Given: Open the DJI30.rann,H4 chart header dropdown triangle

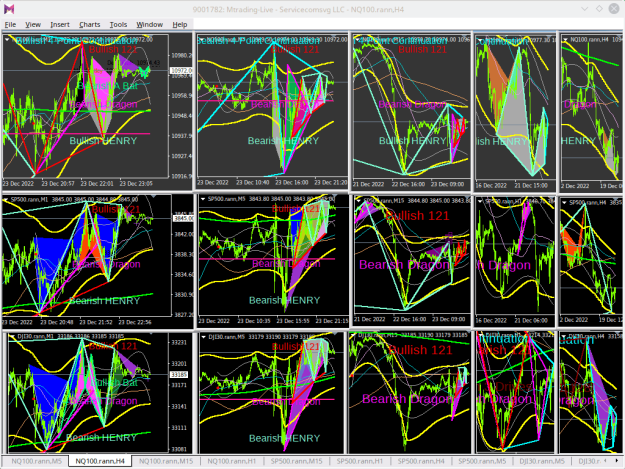Looking at the screenshot, I should pos(564,336).
